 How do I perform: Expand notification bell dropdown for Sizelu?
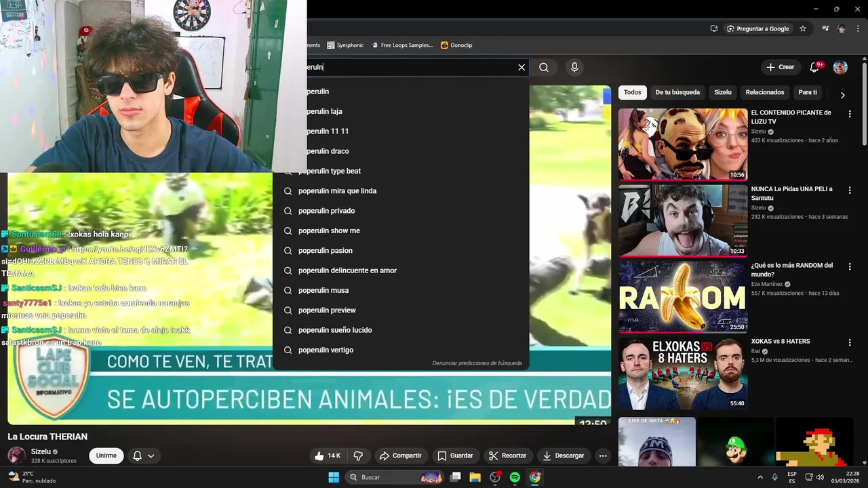click(144, 455)
